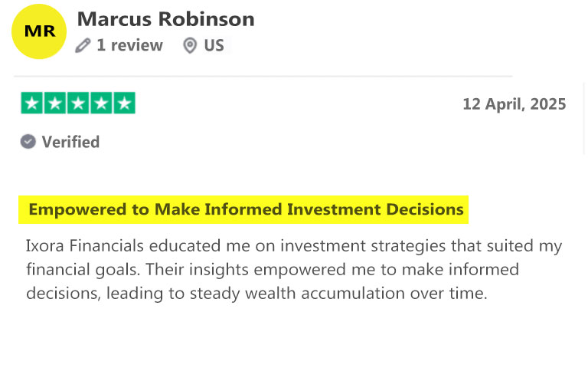Open Marcus Robinson's profile name
The height and width of the screenshot is (381, 588).
click(165, 18)
